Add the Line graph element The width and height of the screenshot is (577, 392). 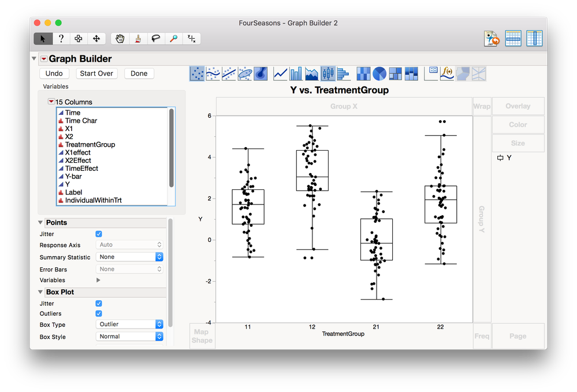[280, 73]
